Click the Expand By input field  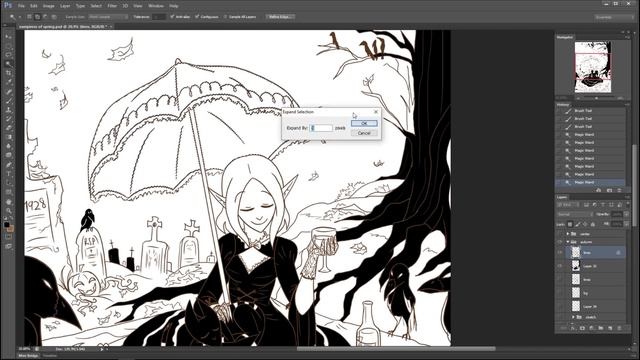point(321,128)
